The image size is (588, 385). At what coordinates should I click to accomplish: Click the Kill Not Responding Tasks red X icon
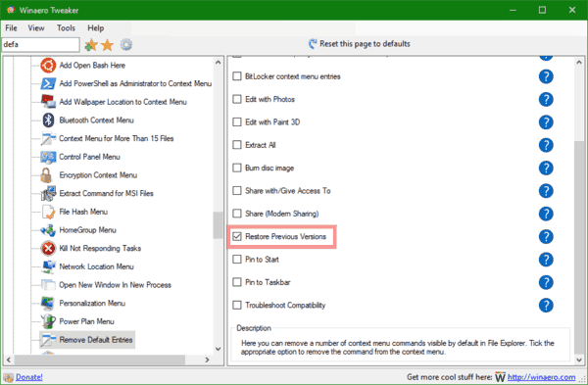point(48,248)
